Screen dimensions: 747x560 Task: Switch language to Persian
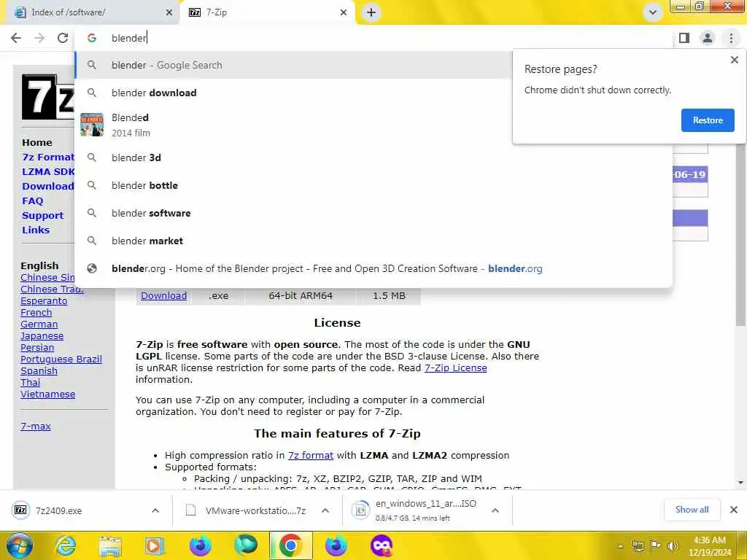[37, 348]
